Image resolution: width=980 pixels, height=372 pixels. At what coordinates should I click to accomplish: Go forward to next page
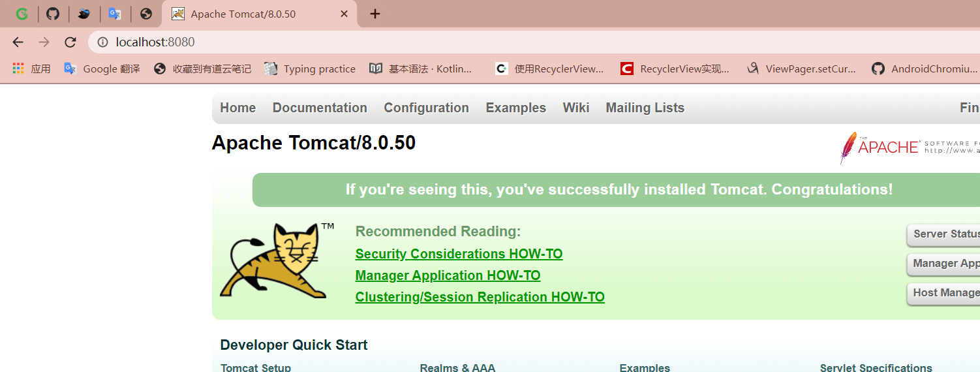point(44,42)
